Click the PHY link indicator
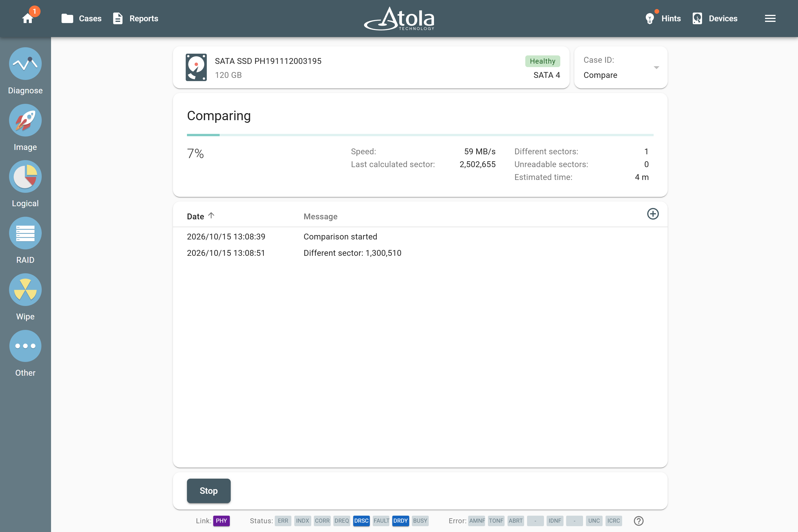This screenshot has height=532, width=798. click(221, 520)
